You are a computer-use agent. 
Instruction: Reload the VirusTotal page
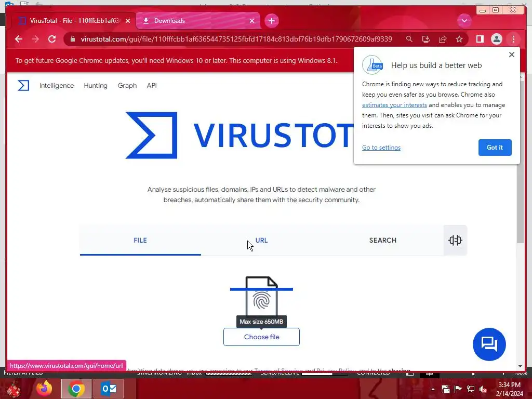52,39
